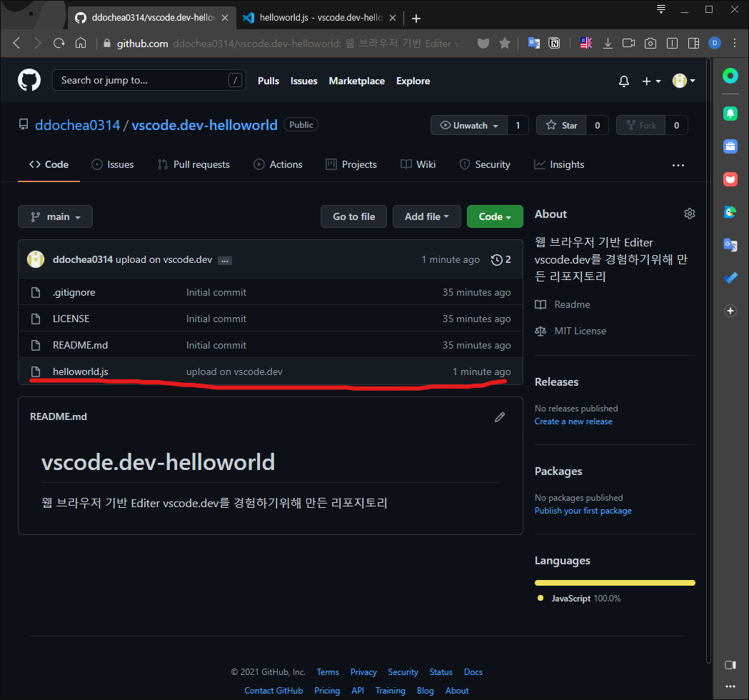
Task: Go to browser home page
Action: coord(81,43)
